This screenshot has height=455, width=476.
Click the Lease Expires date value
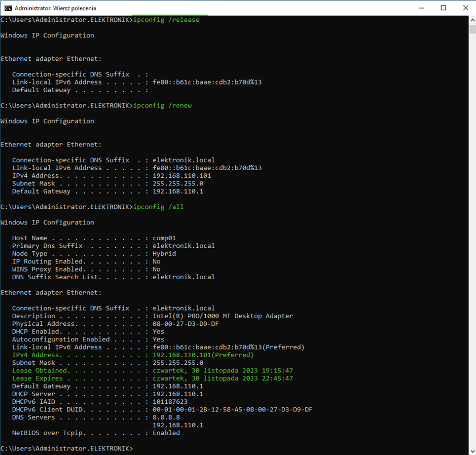click(223, 378)
